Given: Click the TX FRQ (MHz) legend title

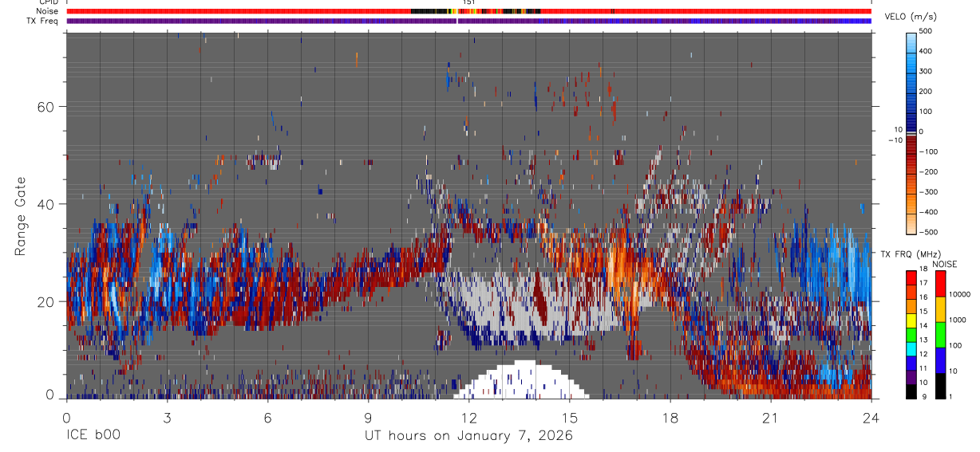Looking at the screenshot, I should point(909,254).
